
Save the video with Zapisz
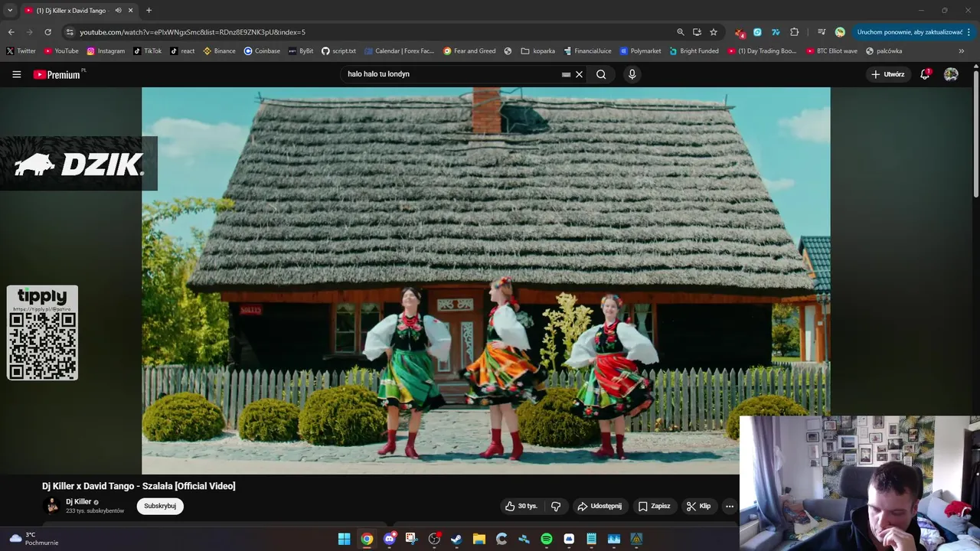(x=655, y=506)
